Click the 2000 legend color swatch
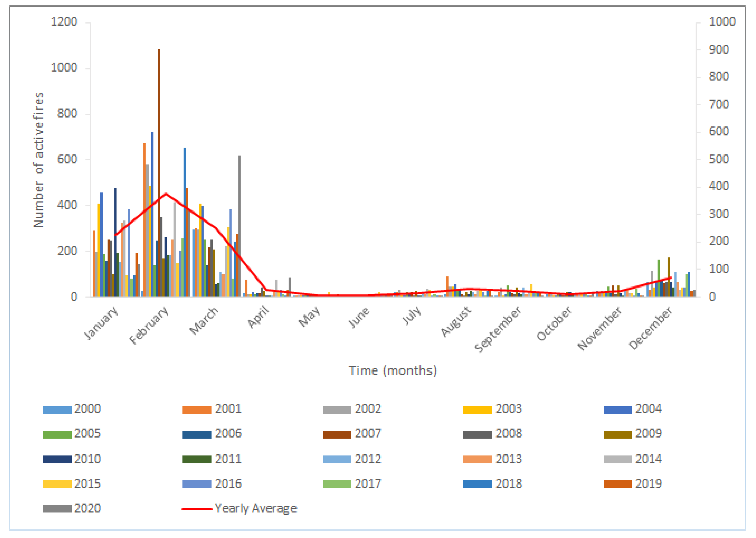This screenshot has width=756, height=538. 57,410
